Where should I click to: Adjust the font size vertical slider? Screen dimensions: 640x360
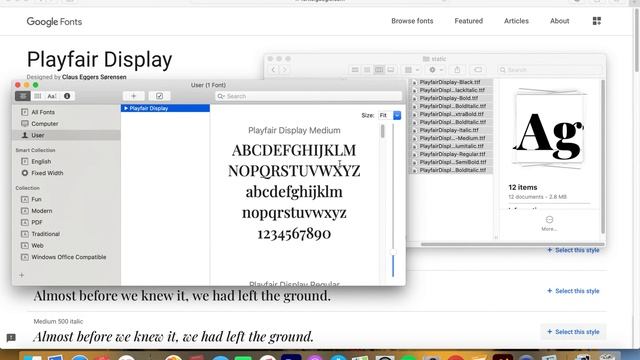tap(393, 252)
